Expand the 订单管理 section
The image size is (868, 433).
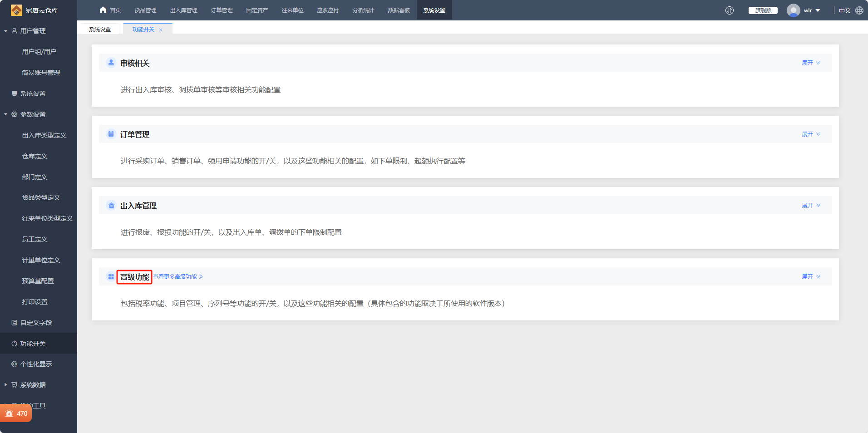pos(811,134)
